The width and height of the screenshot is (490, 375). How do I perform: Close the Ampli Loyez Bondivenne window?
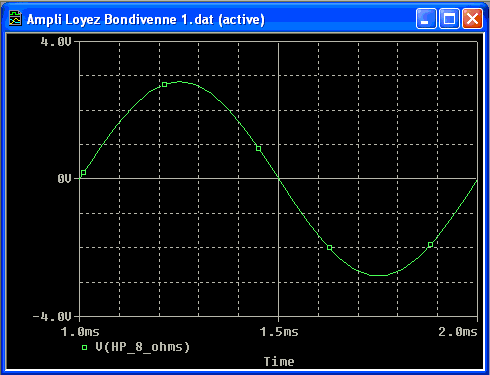coord(472,18)
